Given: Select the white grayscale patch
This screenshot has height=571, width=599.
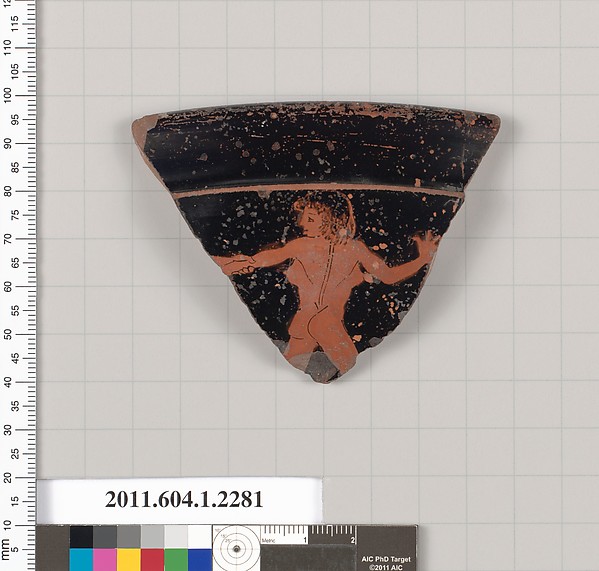Looking at the screenshot, I should [x=200, y=537].
